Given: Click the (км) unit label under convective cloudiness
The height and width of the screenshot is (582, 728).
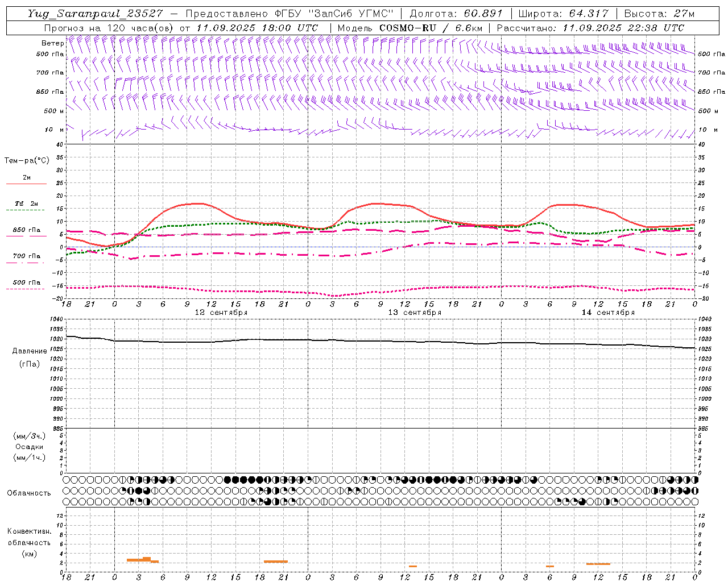Looking at the screenshot, I should point(29,554).
